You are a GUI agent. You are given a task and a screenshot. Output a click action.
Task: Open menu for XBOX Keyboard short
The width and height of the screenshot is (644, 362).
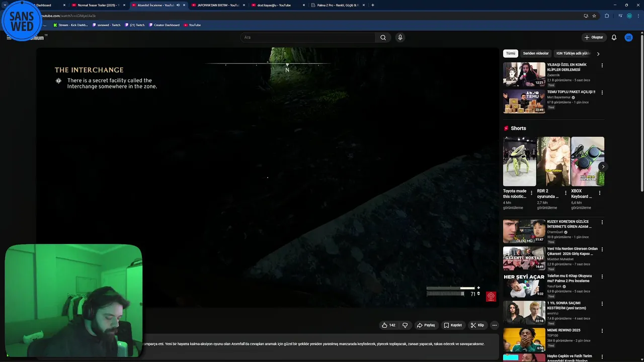point(599,193)
